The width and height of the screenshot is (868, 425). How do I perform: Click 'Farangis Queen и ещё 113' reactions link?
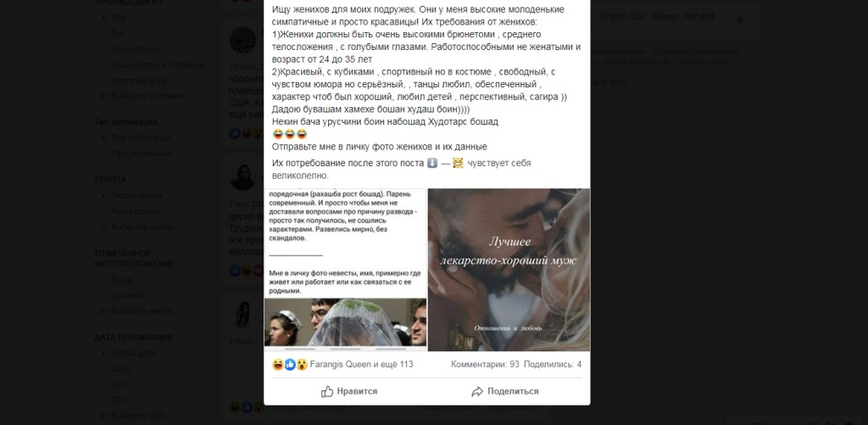(361, 365)
